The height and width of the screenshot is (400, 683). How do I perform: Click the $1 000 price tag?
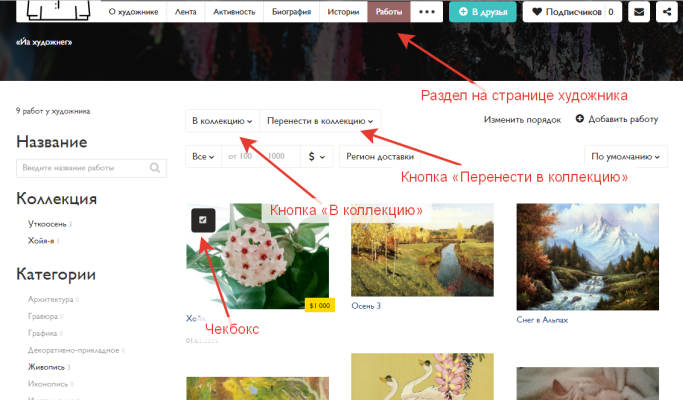point(319,305)
